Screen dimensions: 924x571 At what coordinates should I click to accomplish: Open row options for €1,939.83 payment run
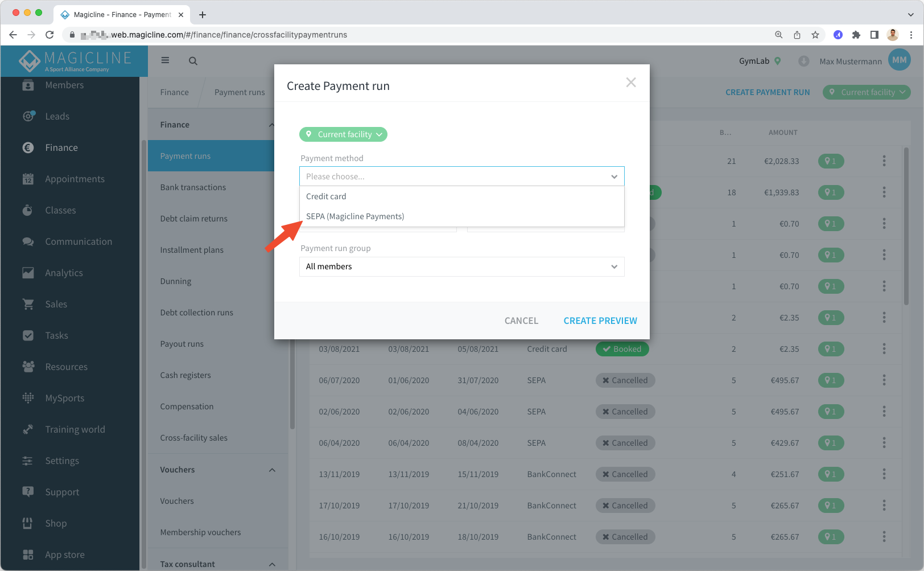[884, 192]
